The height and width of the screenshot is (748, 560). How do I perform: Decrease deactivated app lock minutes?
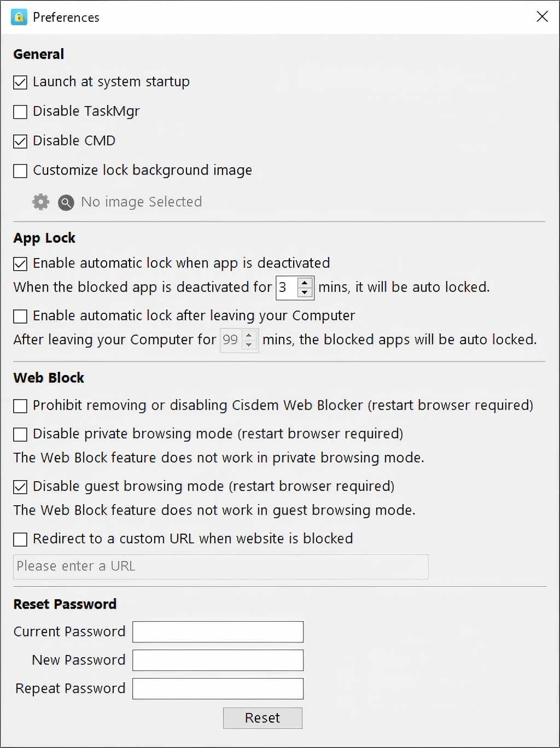tap(305, 293)
